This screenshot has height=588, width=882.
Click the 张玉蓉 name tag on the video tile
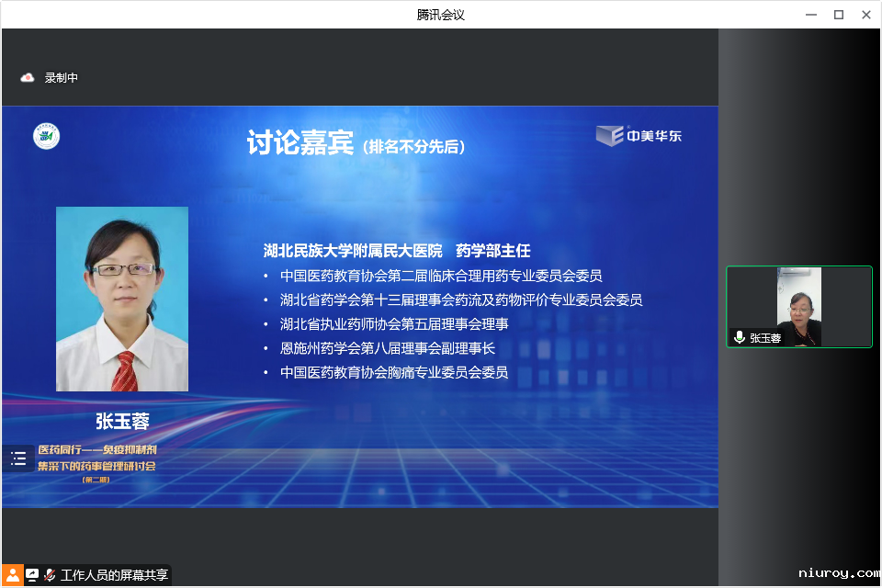click(x=764, y=338)
